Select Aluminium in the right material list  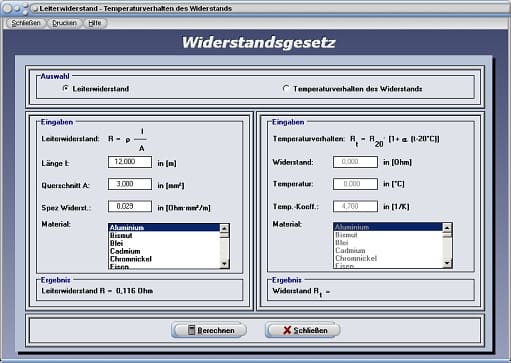388,227
